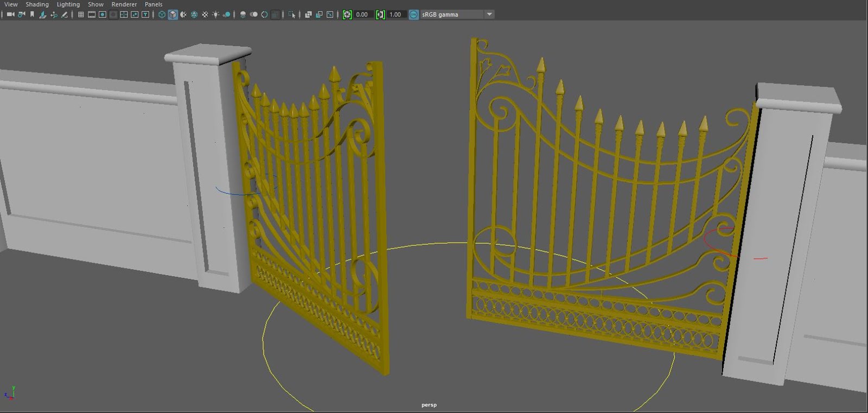Toggle the Safe Action display

(x=135, y=15)
